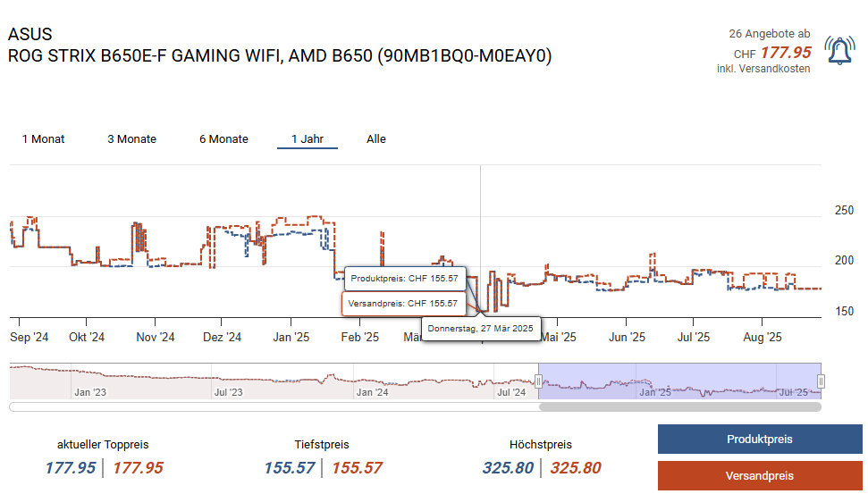Click the Jan '25 axis label on main chart

pyautogui.click(x=291, y=337)
